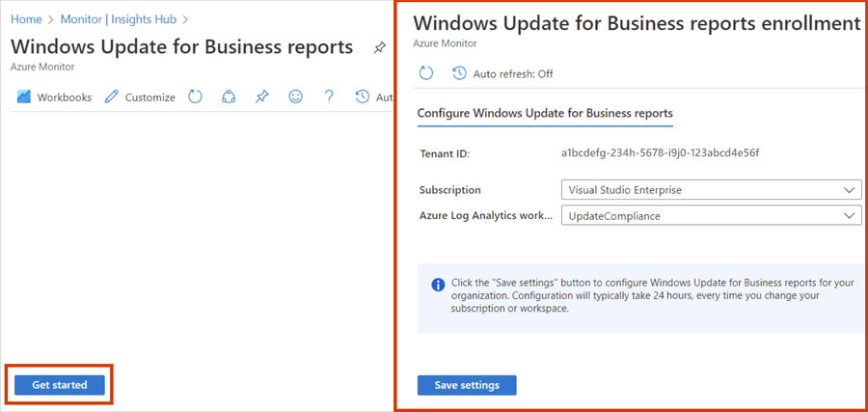Click the share workbook icon
Screen dimensions: 868x412
pyautogui.click(x=229, y=96)
